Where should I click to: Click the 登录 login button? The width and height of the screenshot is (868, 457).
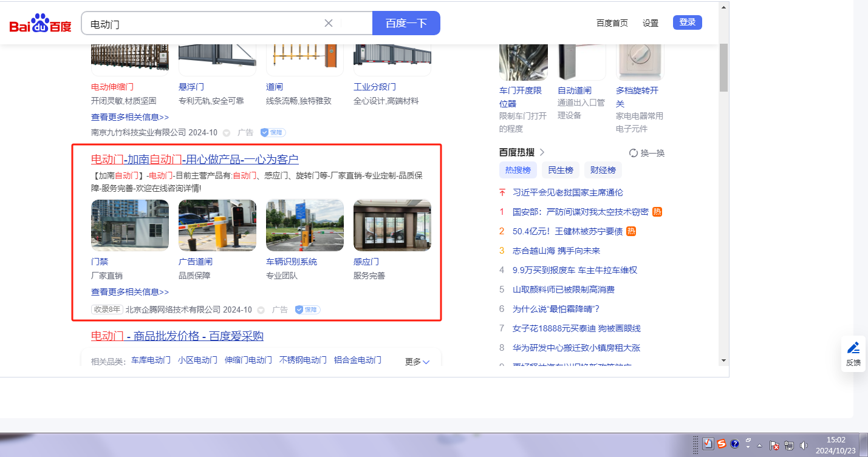click(x=687, y=22)
